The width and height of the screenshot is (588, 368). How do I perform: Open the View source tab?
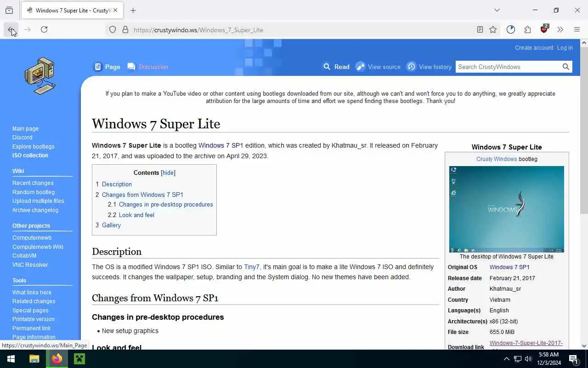click(378, 67)
